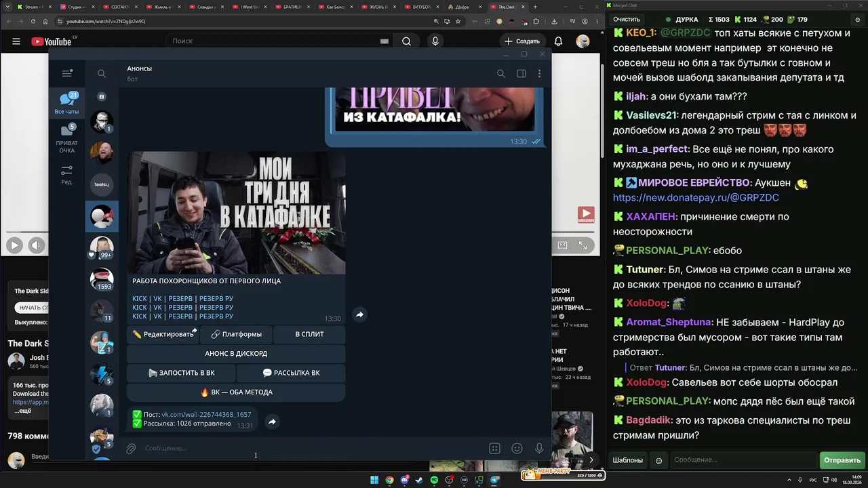The image size is (868, 488).
Task: Click the Отправить button in Merged Chat
Action: (x=842, y=460)
